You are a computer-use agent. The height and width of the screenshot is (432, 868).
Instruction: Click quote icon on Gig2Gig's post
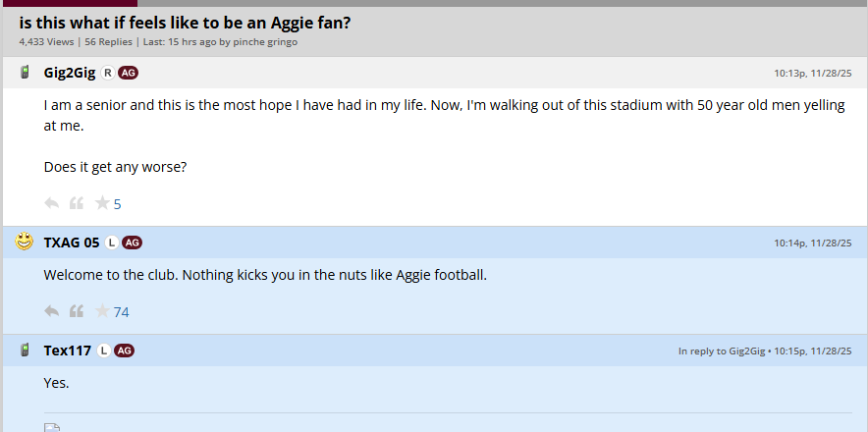pos(77,203)
